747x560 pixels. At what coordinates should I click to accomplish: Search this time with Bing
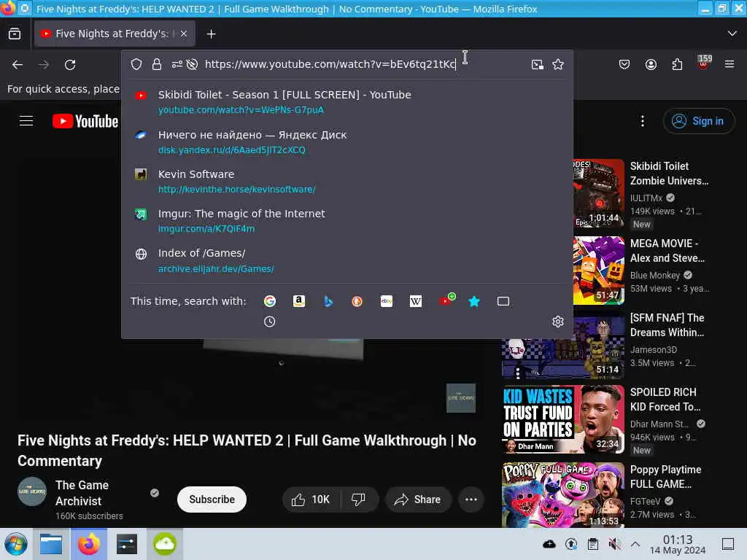pyautogui.click(x=328, y=301)
